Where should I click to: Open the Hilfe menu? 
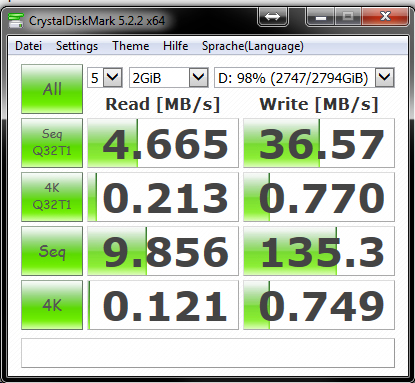coord(175,46)
